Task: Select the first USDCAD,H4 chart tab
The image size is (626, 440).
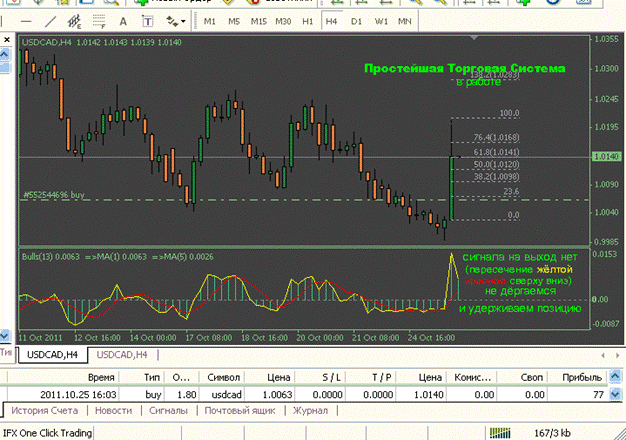Action: pos(52,355)
